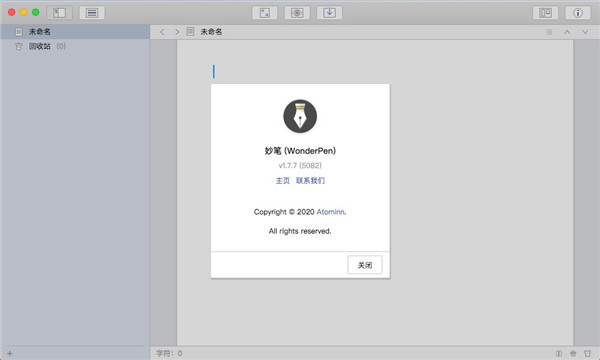Open the info (i) toolbar icon
This screenshot has width=600, height=360.
[x=578, y=13]
